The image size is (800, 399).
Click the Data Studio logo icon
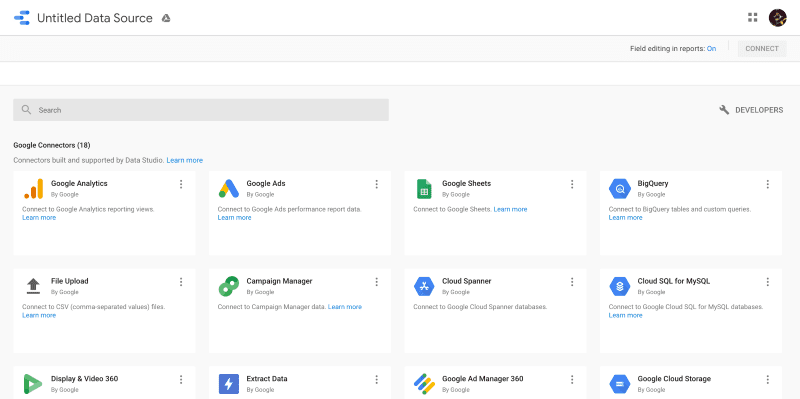point(22,18)
